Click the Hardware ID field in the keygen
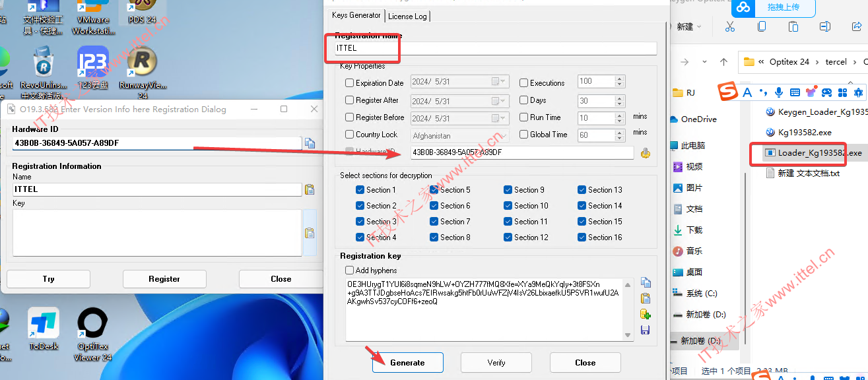The width and height of the screenshot is (868, 380). coord(522,152)
